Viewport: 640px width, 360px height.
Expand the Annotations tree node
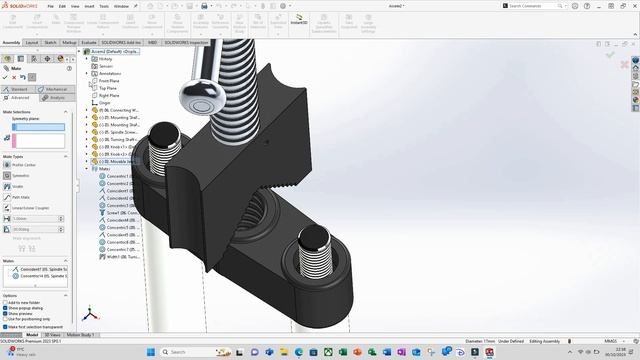[87, 73]
